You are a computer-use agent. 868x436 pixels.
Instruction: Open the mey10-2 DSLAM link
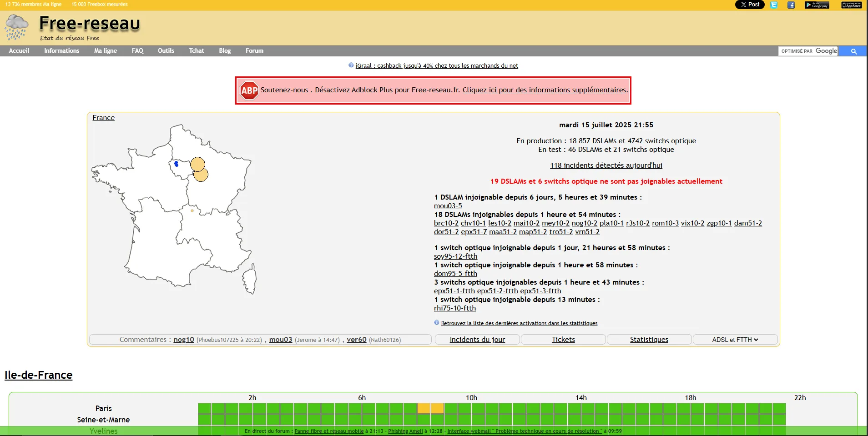click(x=555, y=223)
